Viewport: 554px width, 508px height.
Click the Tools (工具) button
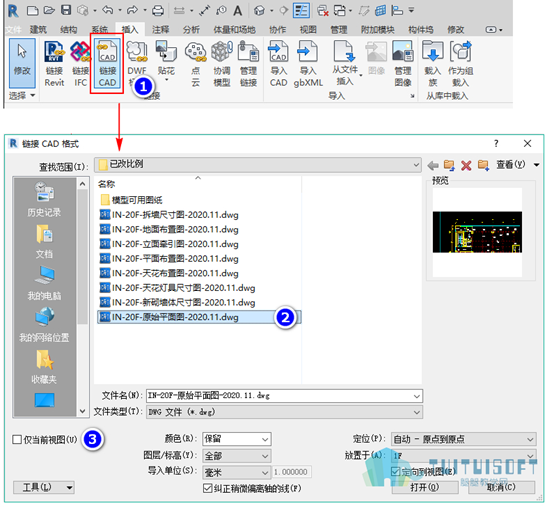44,488
